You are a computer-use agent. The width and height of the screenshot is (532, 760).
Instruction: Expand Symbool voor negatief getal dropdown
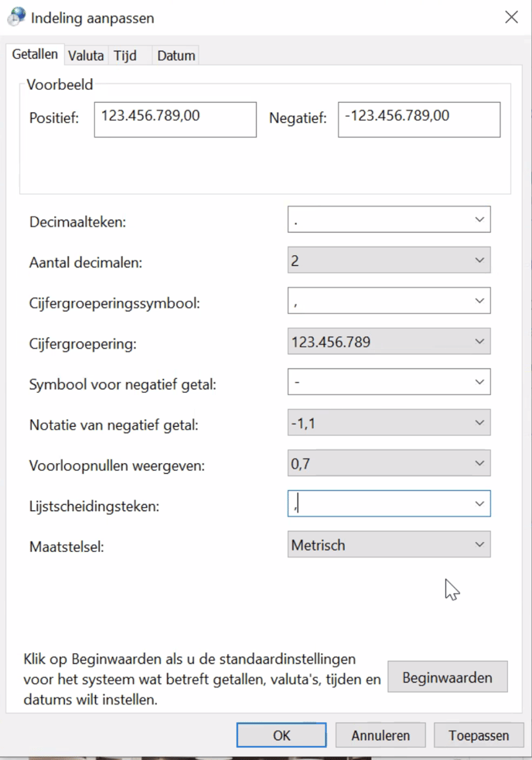point(479,381)
